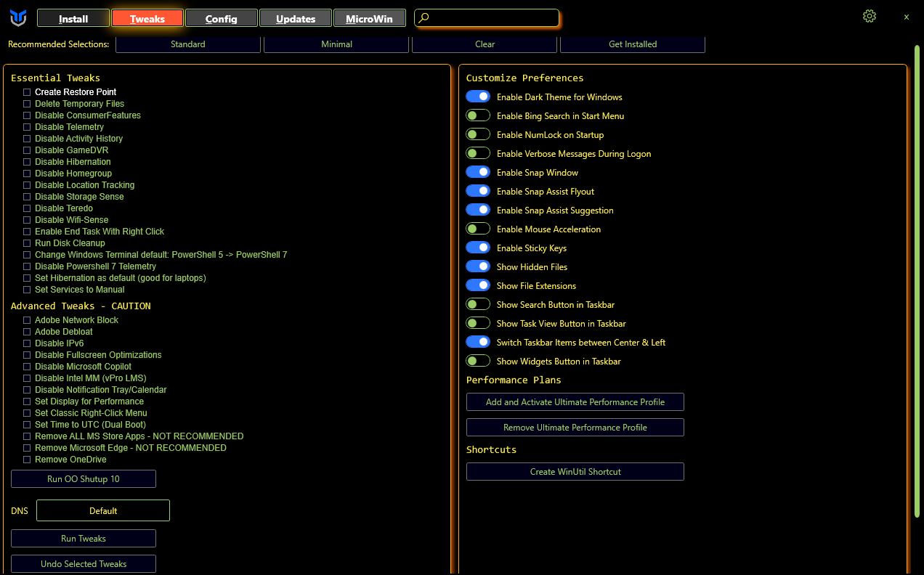Click Run OO Shutup 10 button
This screenshot has height=575, width=924.
point(84,479)
